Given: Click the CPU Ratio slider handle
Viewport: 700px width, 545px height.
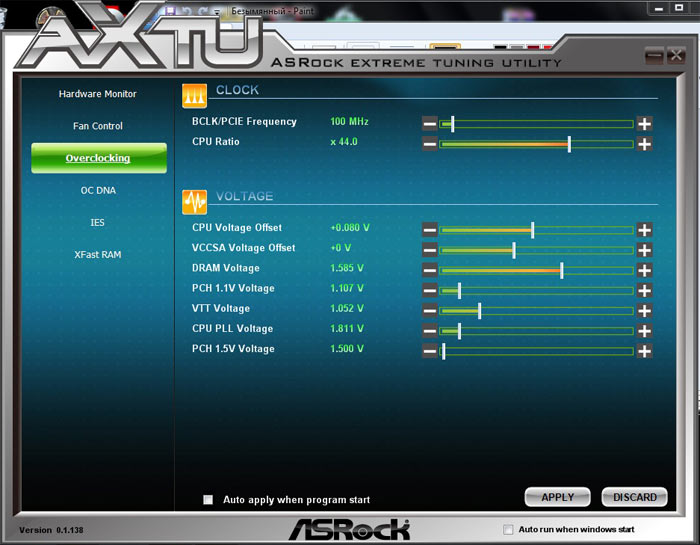Looking at the screenshot, I should (x=569, y=144).
